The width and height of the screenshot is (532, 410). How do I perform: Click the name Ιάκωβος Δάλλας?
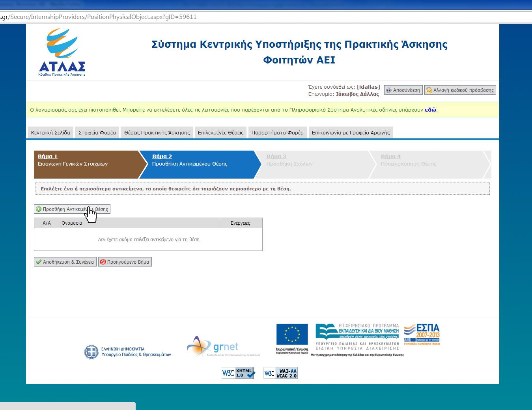(x=357, y=94)
